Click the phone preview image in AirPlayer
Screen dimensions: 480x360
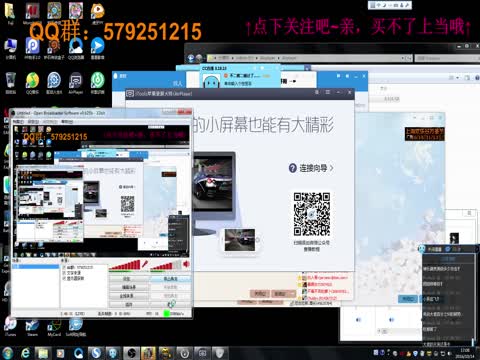(x=240, y=240)
